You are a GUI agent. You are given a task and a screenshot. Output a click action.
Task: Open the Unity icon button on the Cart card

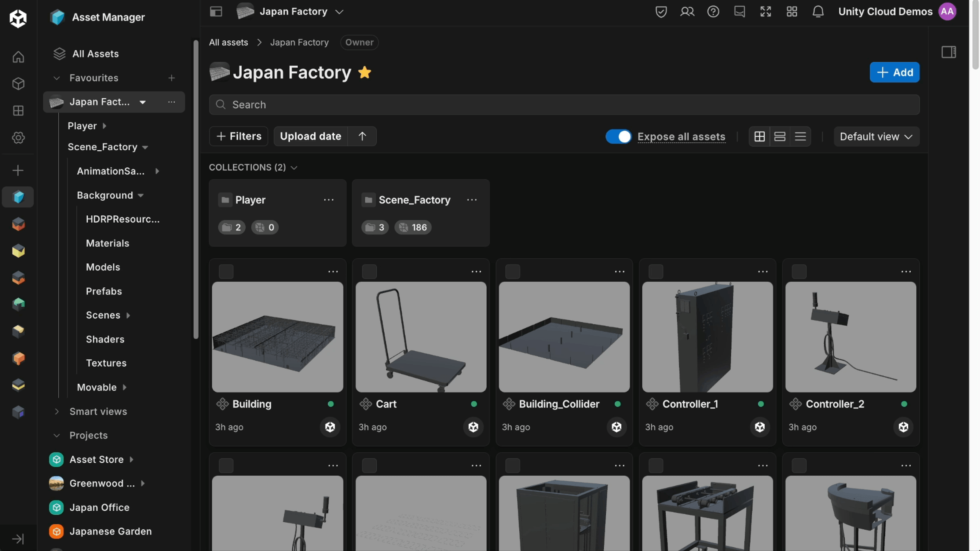[x=473, y=427]
